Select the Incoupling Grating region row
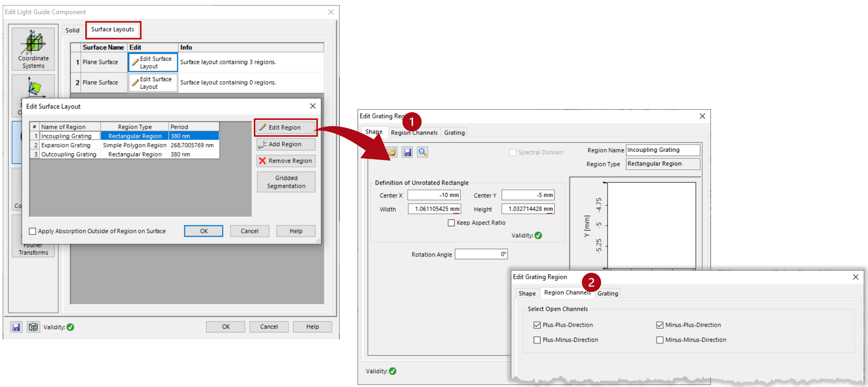 [x=125, y=136]
